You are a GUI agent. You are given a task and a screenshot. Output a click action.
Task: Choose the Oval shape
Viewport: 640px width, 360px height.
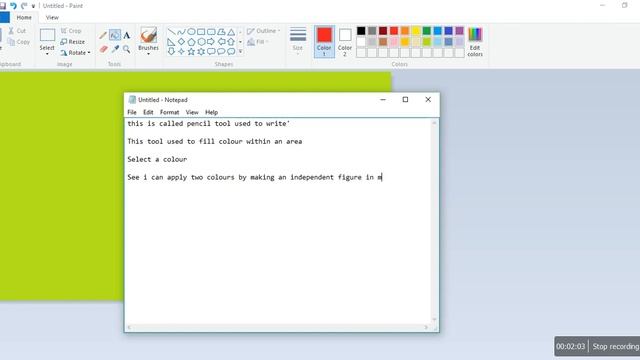pos(191,32)
